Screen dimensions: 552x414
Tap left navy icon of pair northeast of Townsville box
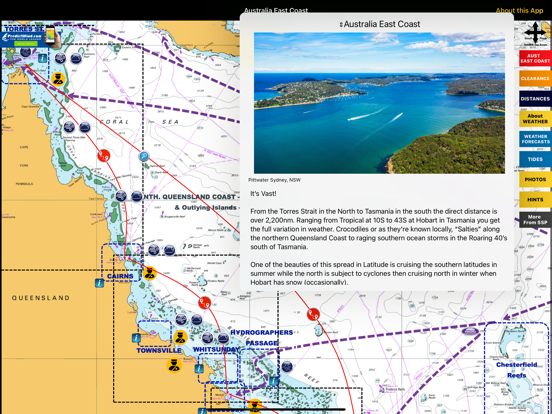(181, 320)
